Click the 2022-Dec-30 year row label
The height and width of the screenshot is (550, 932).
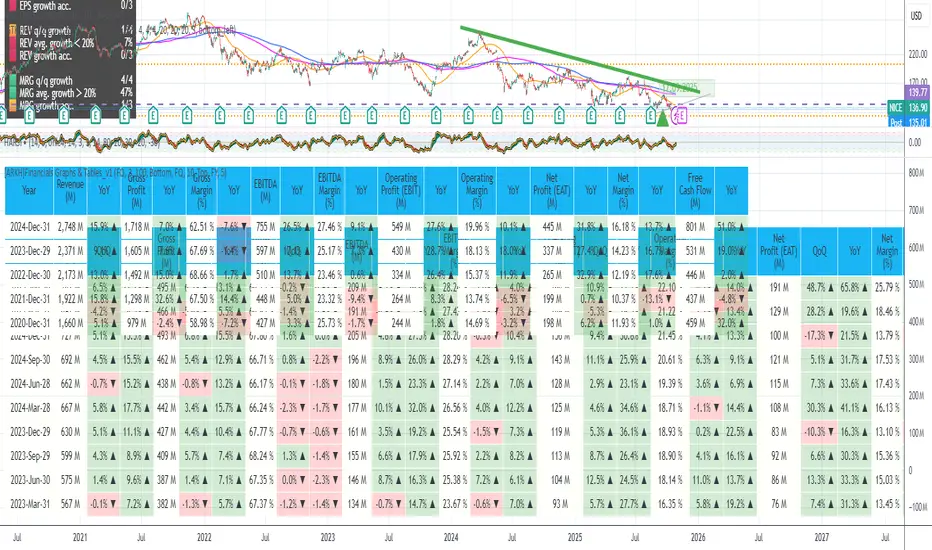30,275
